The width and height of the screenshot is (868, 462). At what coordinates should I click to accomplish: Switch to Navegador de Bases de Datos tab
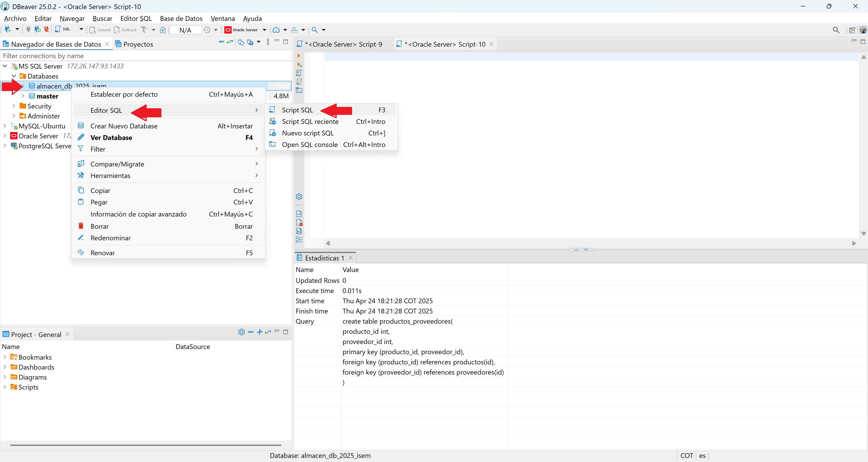(56, 44)
